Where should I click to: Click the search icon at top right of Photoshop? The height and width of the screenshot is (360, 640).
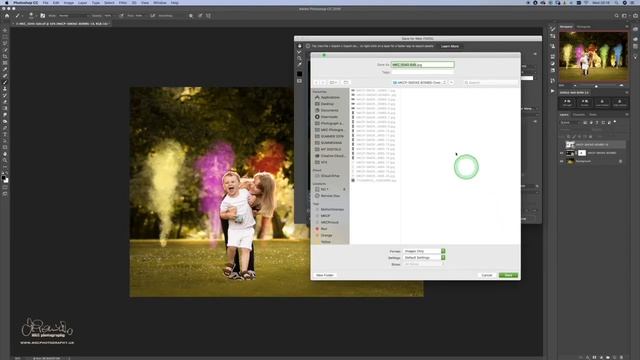[616, 16]
